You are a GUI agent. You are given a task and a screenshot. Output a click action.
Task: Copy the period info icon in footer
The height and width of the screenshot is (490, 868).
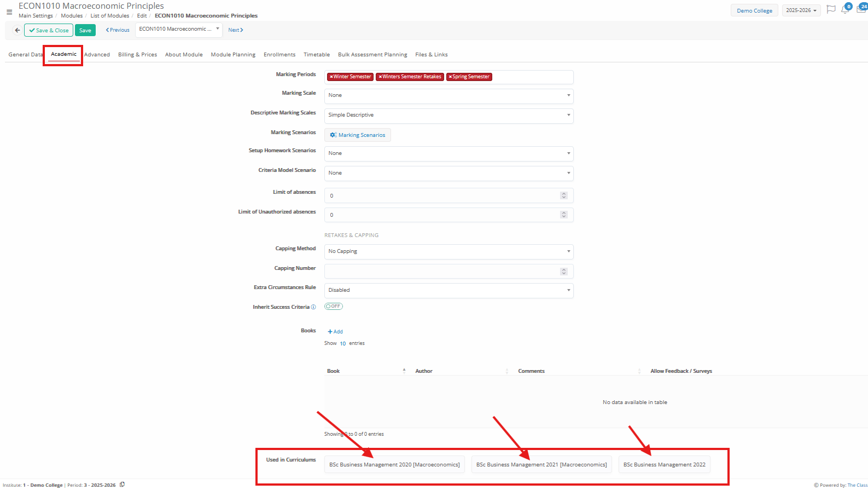pyautogui.click(x=122, y=485)
